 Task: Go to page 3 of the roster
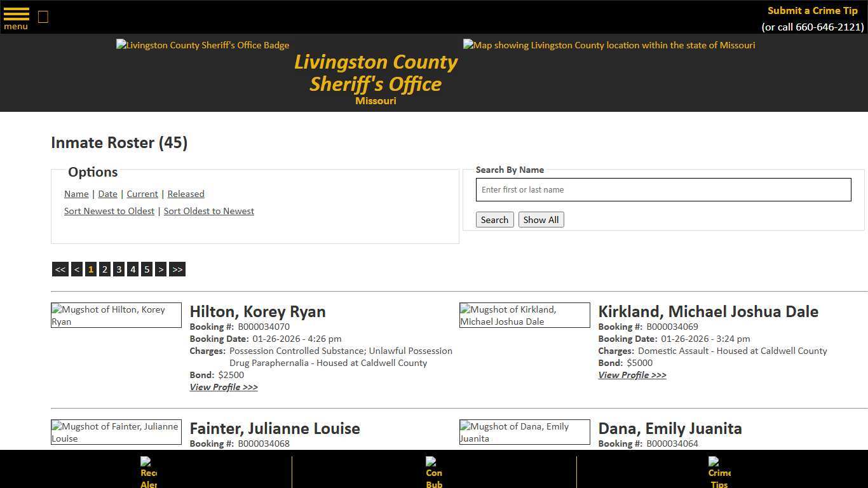coord(118,269)
